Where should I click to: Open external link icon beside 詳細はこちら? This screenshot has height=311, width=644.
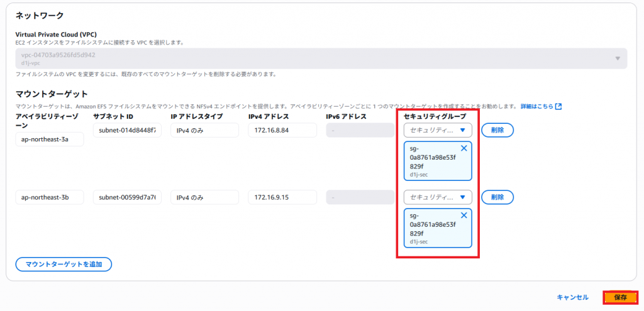coord(558,106)
